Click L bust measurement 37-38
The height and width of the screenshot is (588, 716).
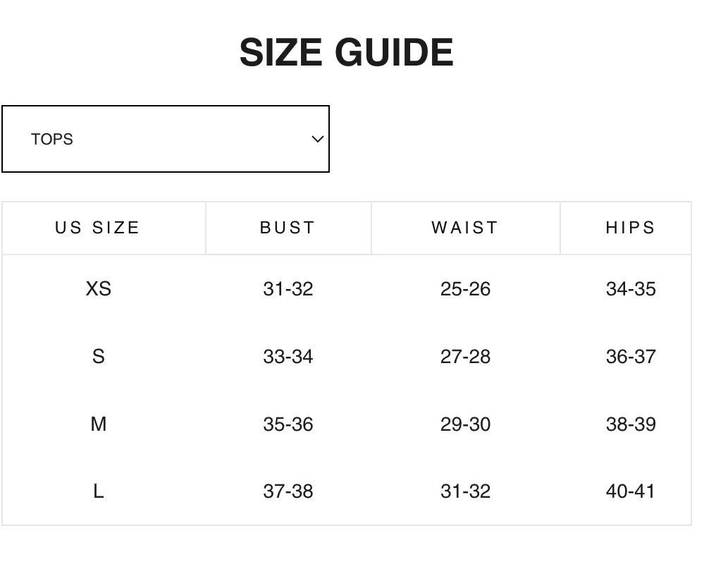[288, 491]
